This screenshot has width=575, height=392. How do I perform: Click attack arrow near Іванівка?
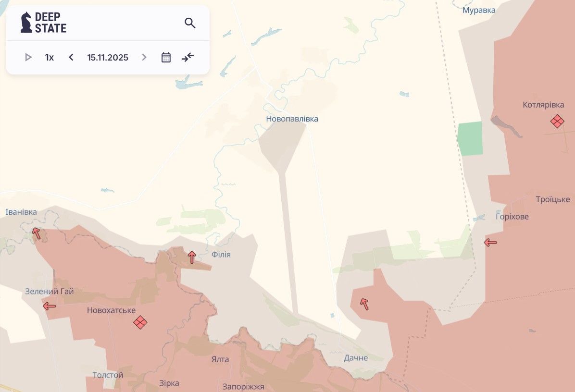pos(37,233)
